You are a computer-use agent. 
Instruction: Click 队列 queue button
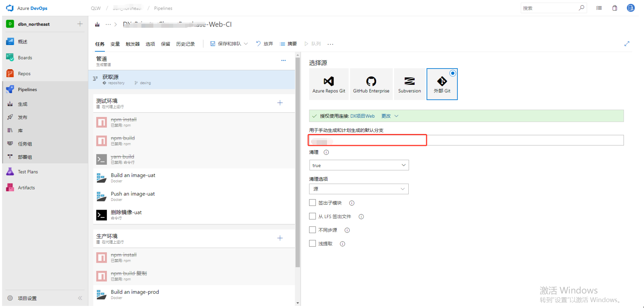(312, 44)
